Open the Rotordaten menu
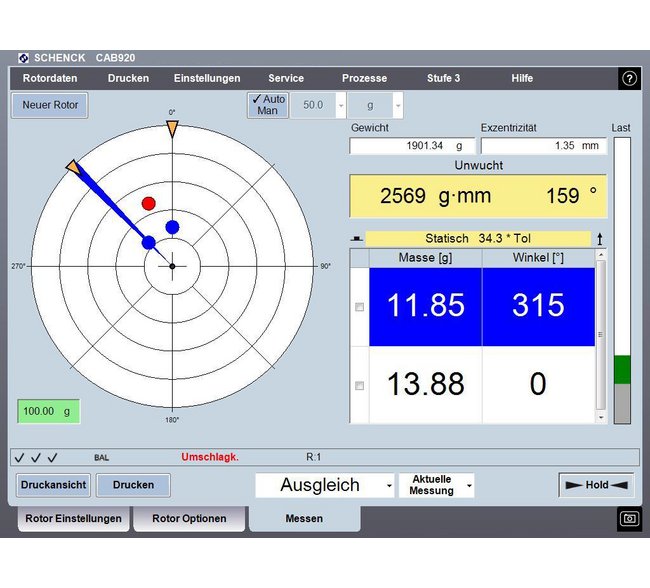The width and height of the screenshot is (650, 588). click(50, 78)
